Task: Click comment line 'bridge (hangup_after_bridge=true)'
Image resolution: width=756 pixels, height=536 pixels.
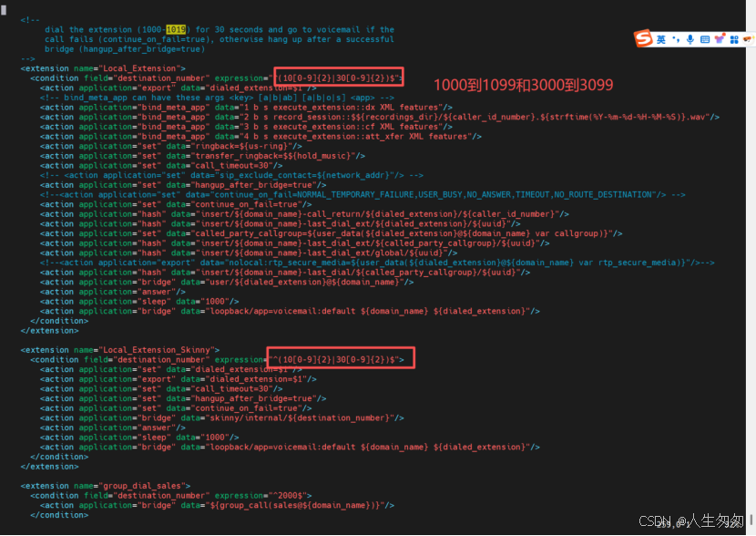Action: (125, 49)
